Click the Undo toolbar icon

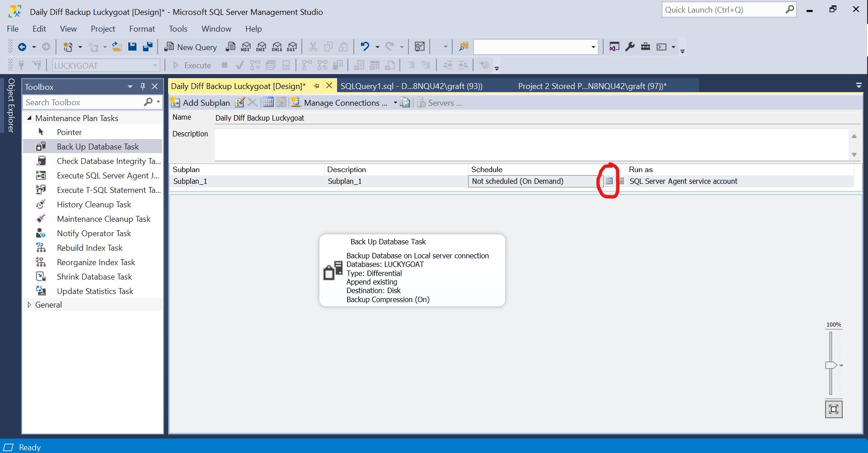point(365,47)
